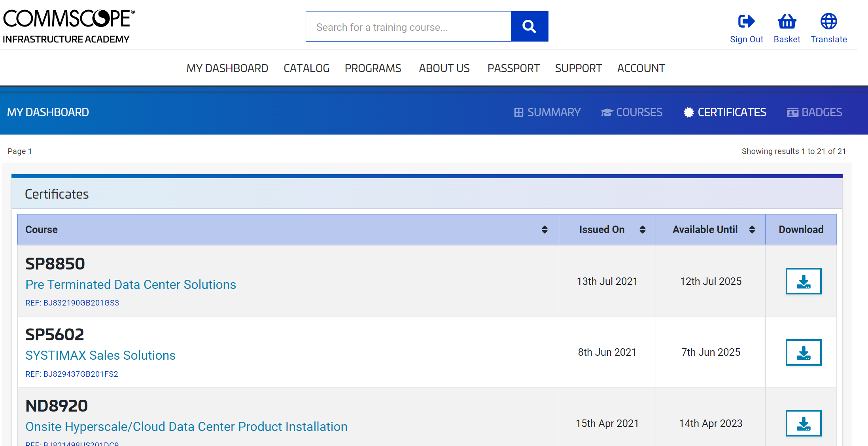This screenshot has height=446, width=868.
Task: Open SYSTIMAX Sales Solutions course link
Action: pyautogui.click(x=100, y=355)
